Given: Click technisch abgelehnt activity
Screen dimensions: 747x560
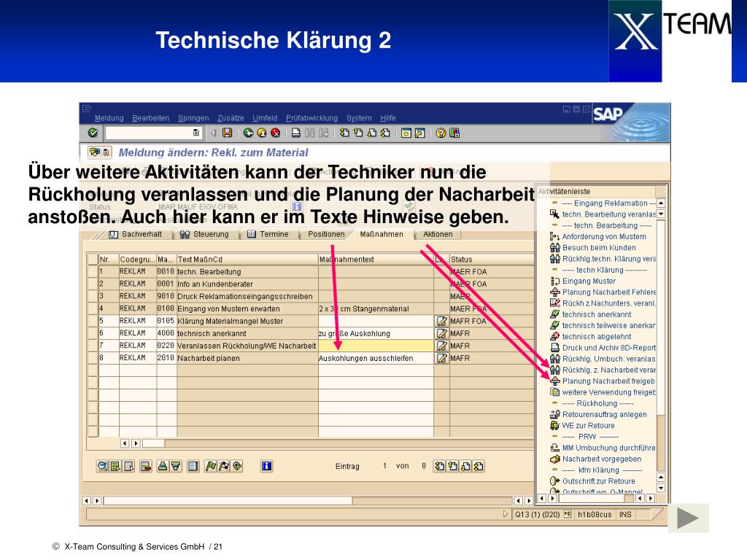Looking at the screenshot, I should pyautogui.click(x=591, y=337).
